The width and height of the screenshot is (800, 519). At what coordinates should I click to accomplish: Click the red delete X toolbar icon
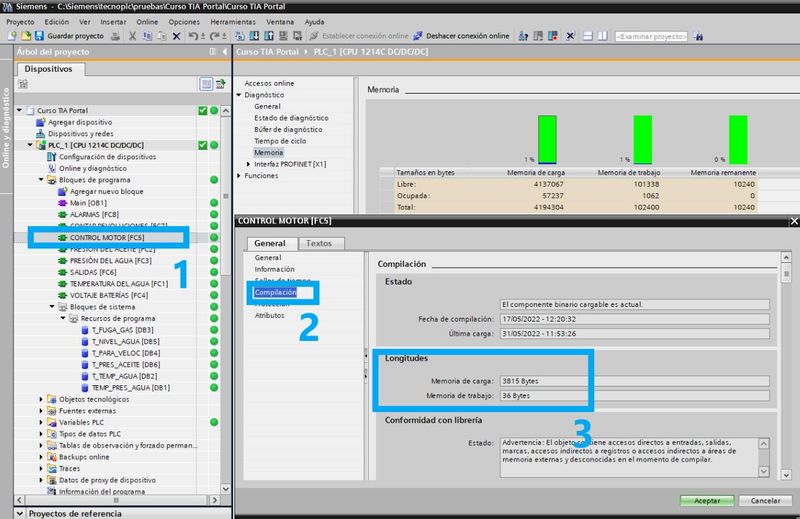pos(177,36)
